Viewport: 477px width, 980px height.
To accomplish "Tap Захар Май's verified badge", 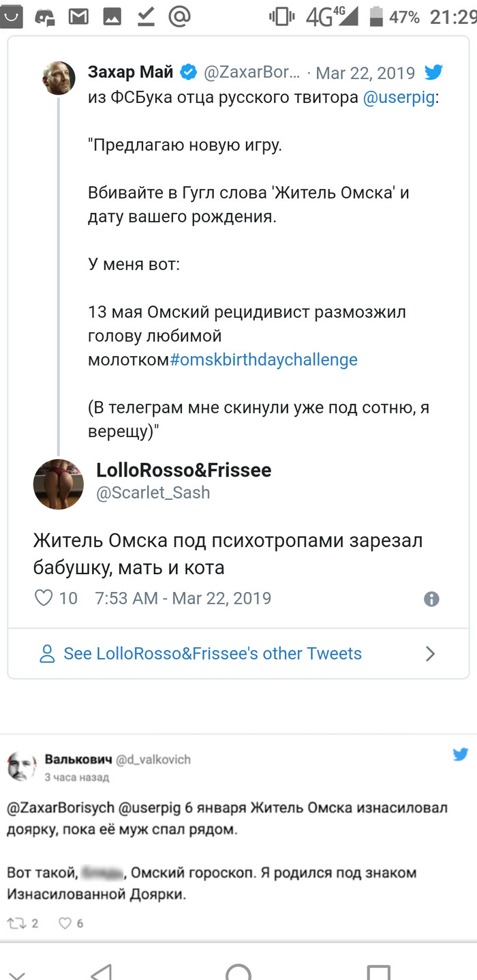I will tap(188, 72).
